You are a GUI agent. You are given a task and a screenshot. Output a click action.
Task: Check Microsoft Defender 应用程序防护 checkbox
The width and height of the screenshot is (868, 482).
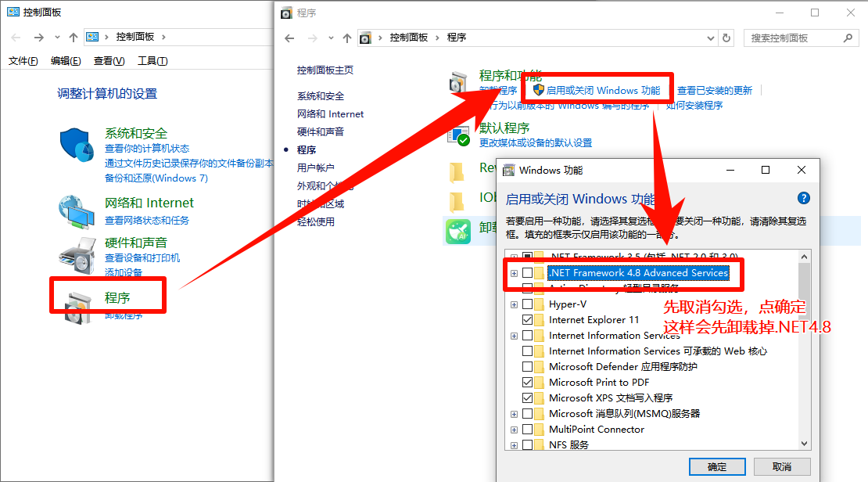pyautogui.click(x=528, y=367)
